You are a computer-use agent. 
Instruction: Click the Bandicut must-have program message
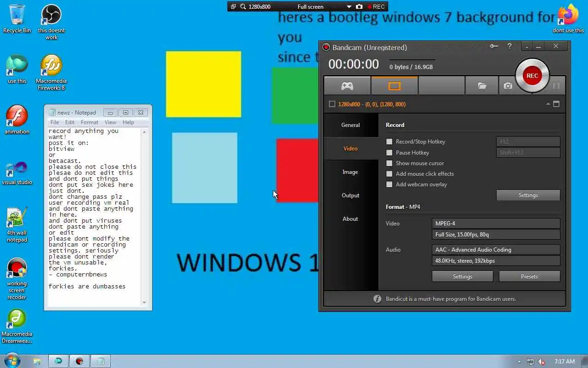[x=451, y=299]
